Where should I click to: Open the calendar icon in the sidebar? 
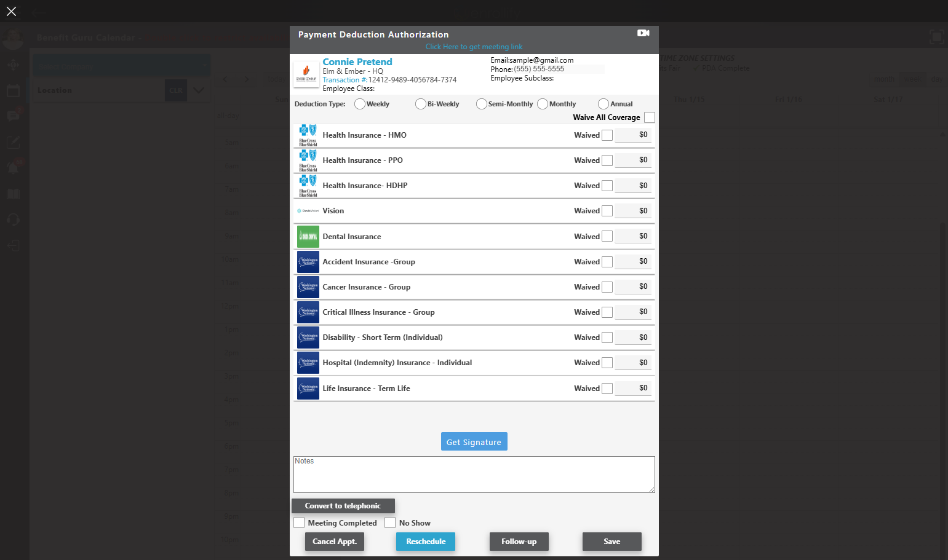pos(13,91)
